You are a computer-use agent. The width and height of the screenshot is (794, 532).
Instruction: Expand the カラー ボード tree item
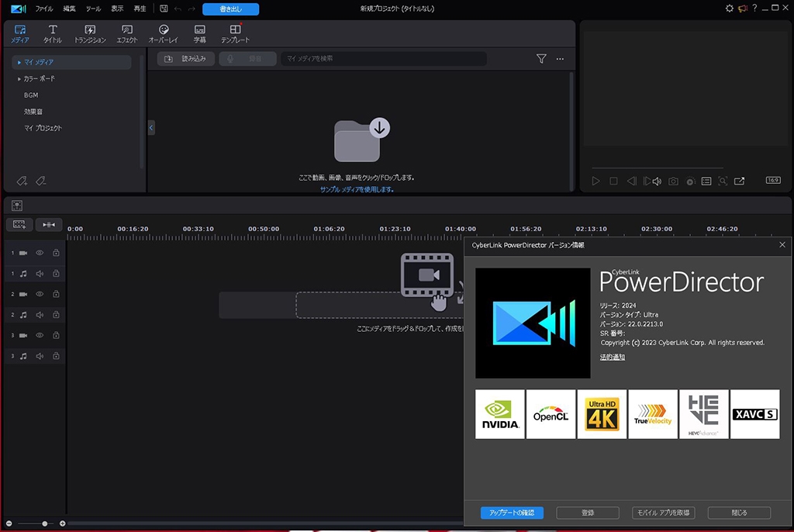point(19,79)
